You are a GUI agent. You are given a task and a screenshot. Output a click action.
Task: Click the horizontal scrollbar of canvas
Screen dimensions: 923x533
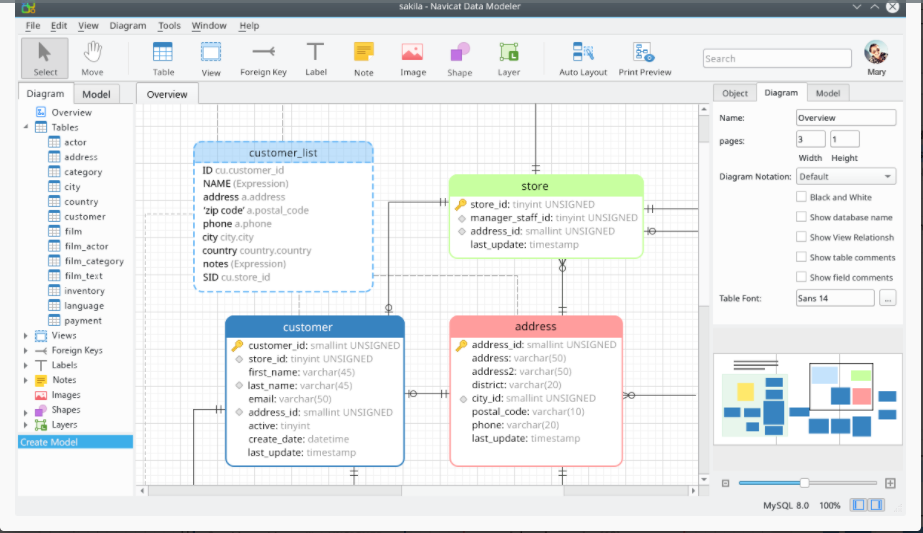(x=483, y=490)
